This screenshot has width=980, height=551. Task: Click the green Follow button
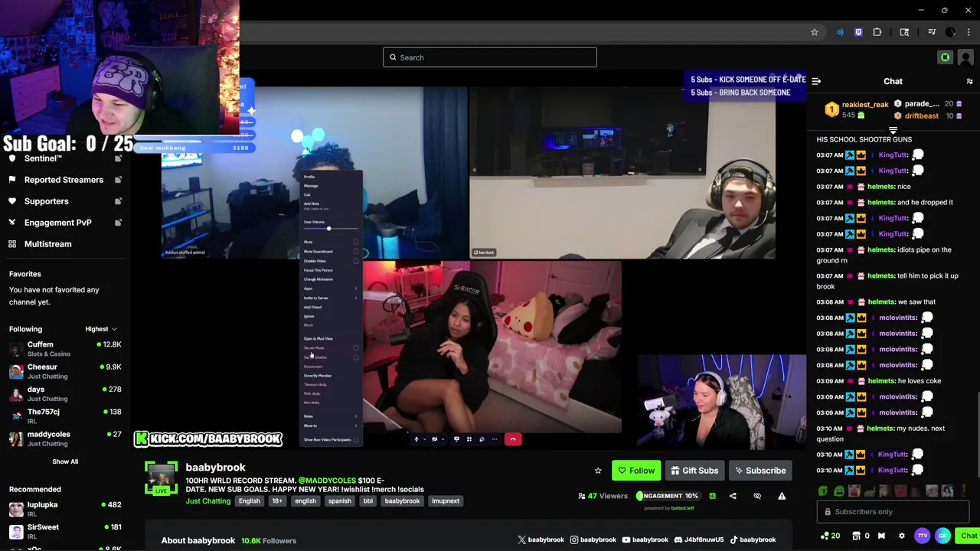coord(636,471)
